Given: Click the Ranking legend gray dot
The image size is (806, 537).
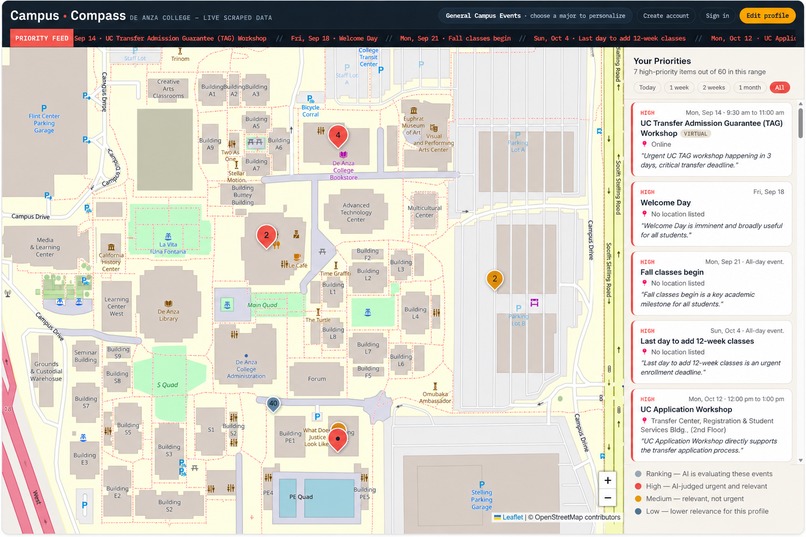Looking at the screenshot, I should coord(638,474).
